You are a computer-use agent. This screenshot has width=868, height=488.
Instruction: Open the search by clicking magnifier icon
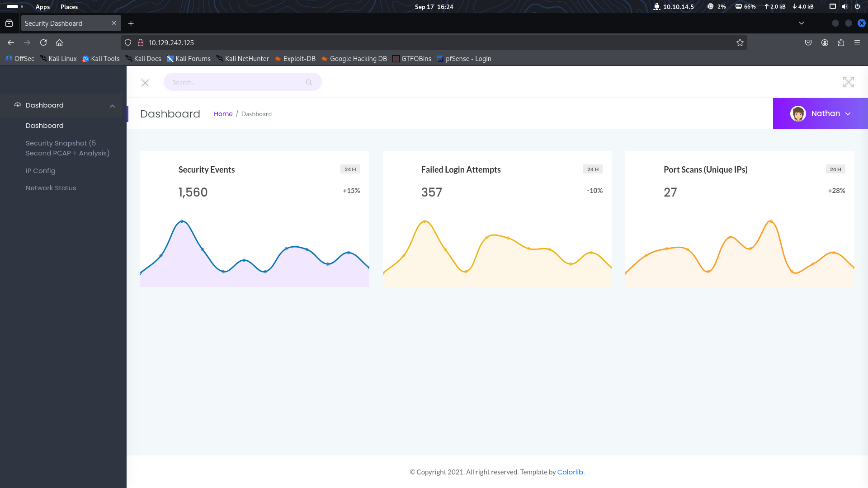coord(309,82)
